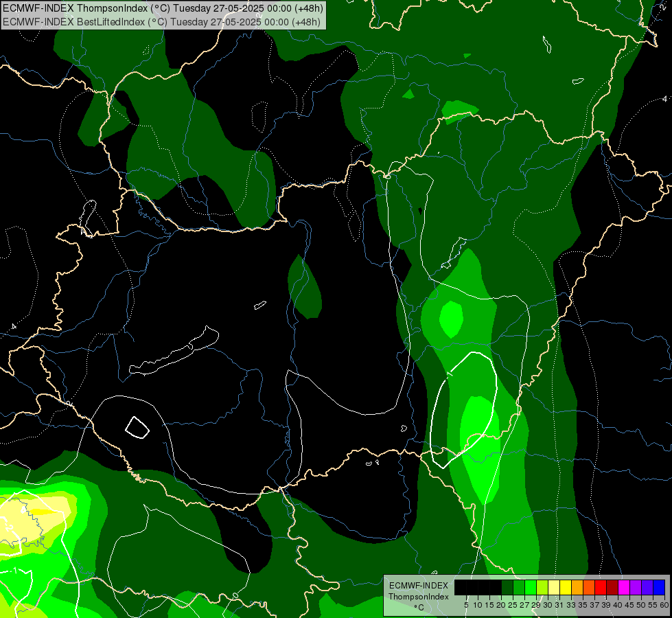Click the legend tick value 60
Screen dimensions: 672x618
[x=664, y=605]
